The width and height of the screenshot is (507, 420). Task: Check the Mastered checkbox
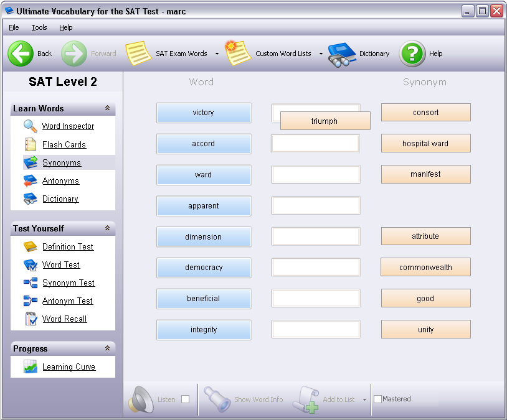coord(377,399)
